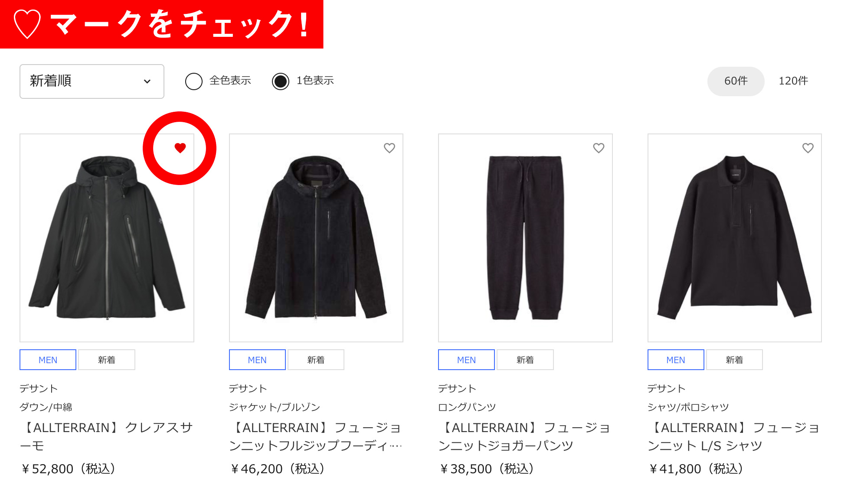Screen dimensions: 841x504
Task: Open the black down jacket thumbnail
Action: 107,238
